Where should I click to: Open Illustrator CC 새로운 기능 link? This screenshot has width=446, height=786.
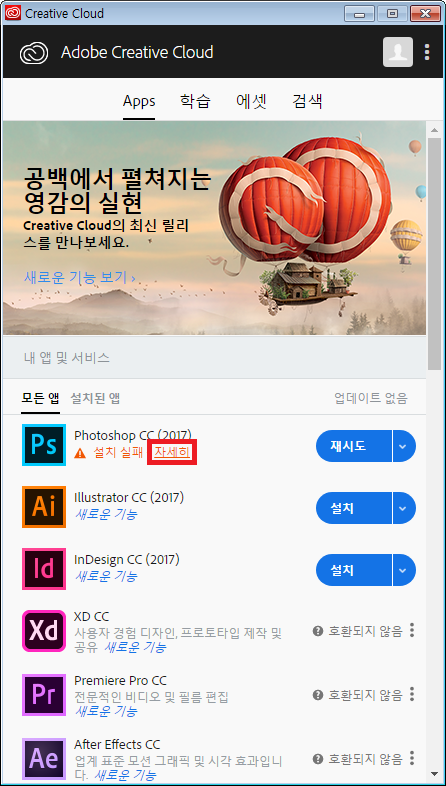point(106,514)
